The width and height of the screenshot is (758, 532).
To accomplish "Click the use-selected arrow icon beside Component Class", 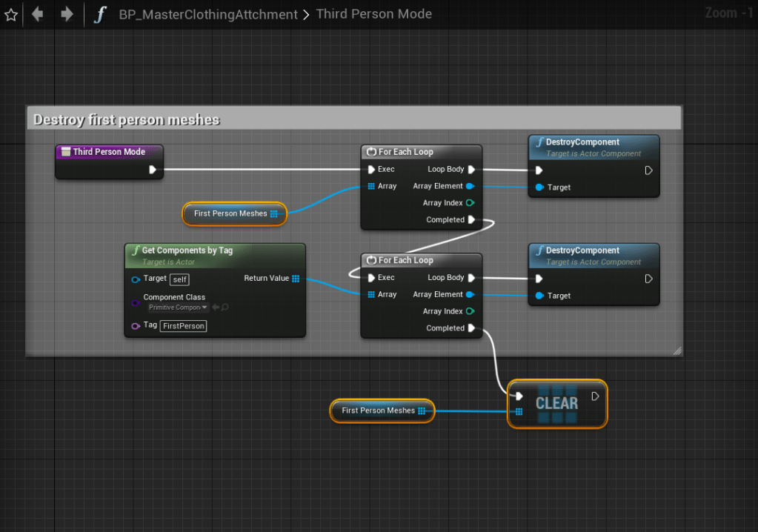I will (215, 307).
